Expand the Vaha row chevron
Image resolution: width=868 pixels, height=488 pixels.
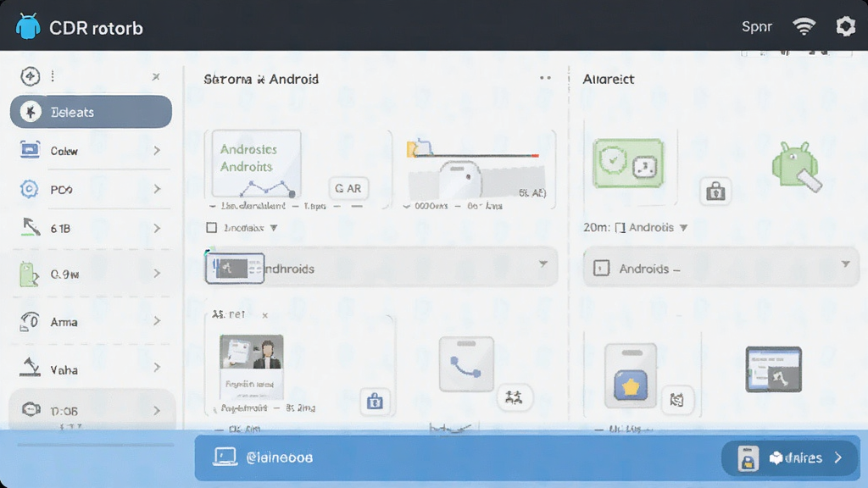click(x=157, y=368)
